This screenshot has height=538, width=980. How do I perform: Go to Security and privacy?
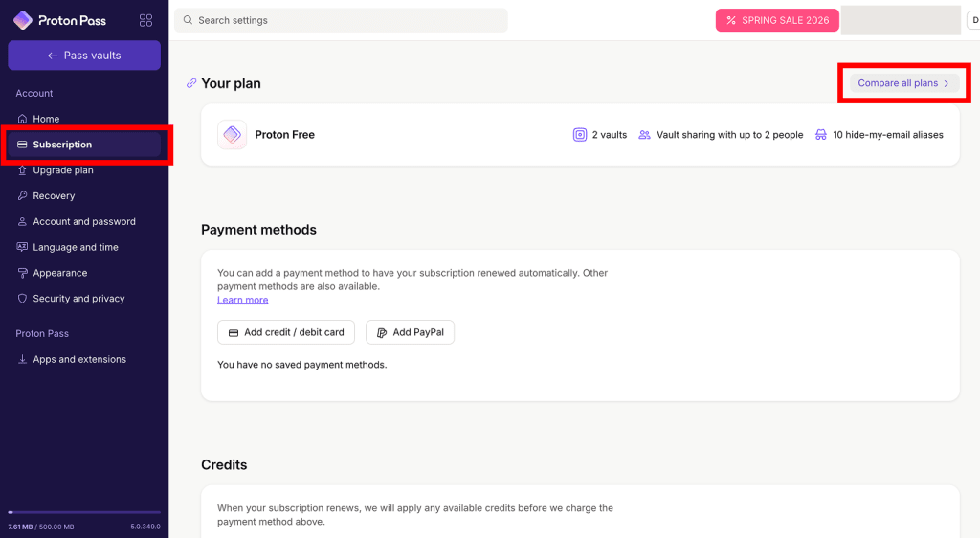coord(78,299)
